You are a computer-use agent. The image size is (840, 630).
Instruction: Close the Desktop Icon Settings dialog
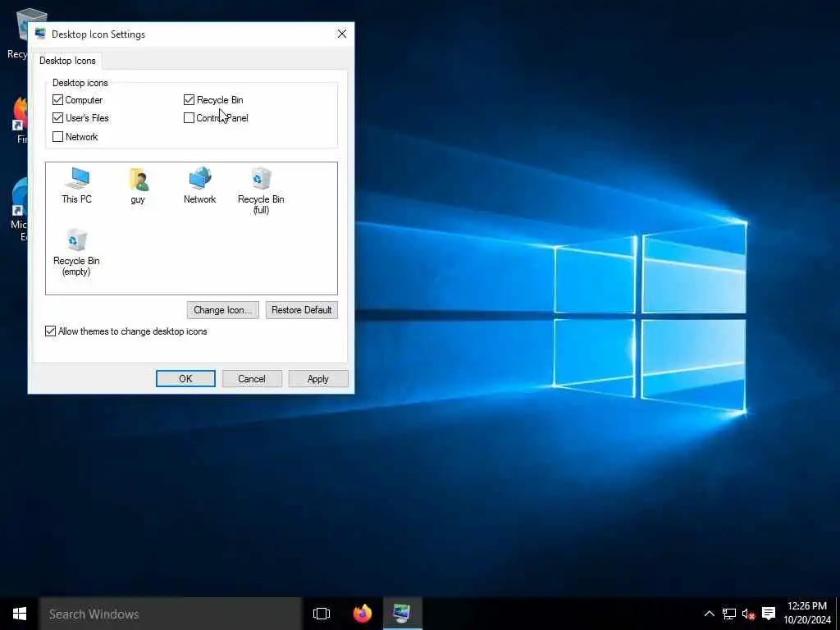pos(342,34)
